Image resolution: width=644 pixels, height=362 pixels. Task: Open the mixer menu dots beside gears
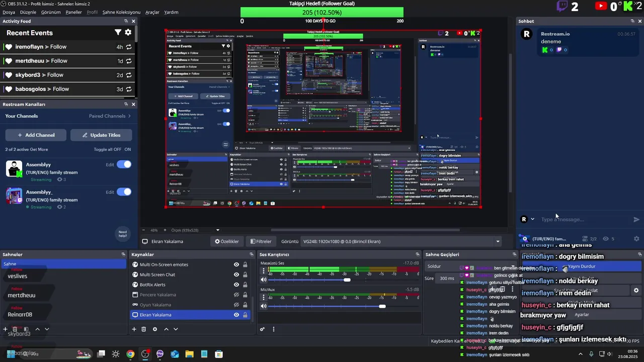click(274, 329)
